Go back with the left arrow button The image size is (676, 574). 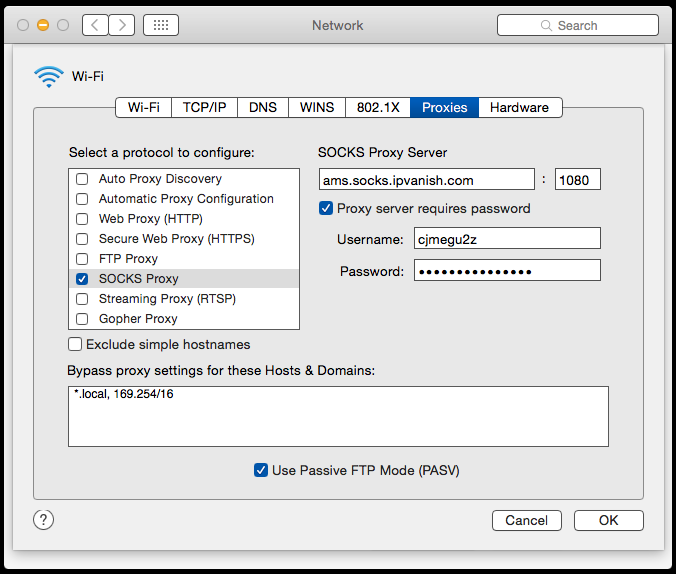tap(95, 25)
